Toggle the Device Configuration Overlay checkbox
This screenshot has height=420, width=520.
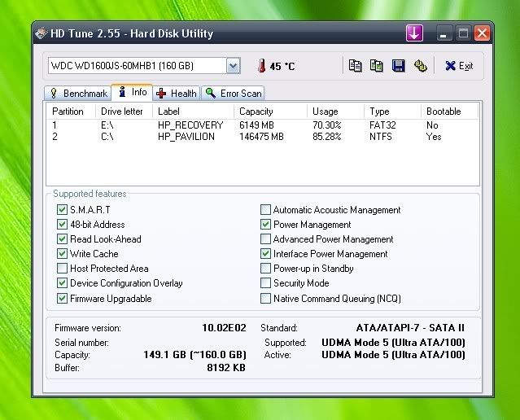point(62,282)
